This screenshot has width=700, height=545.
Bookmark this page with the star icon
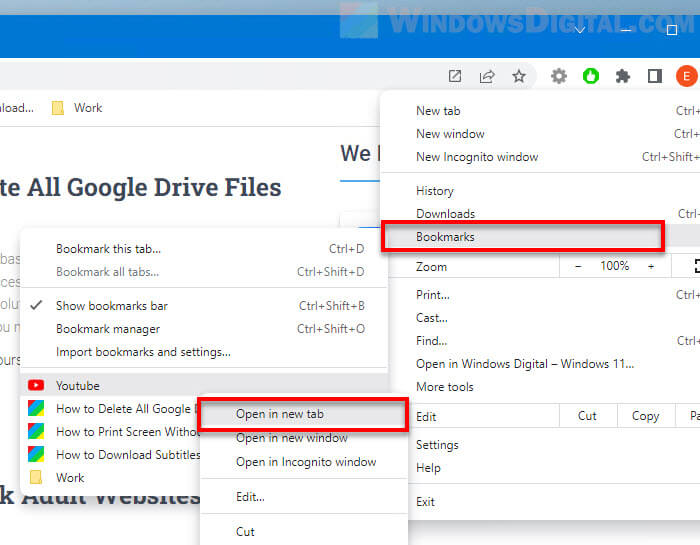tap(519, 76)
